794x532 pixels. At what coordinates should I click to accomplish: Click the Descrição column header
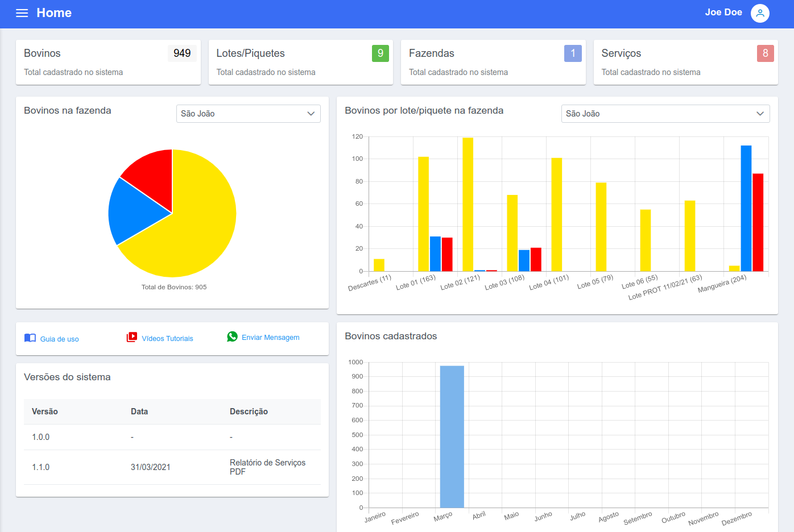pyautogui.click(x=249, y=412)
